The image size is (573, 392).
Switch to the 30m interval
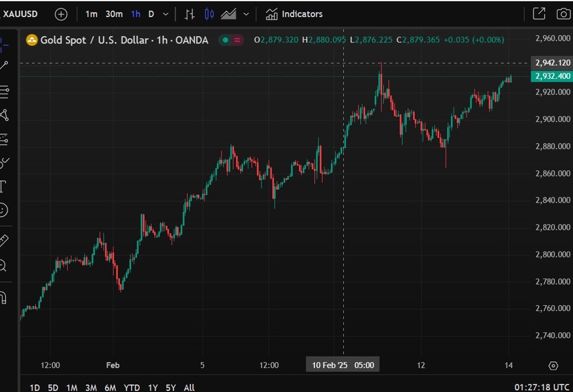click(113, 14)
